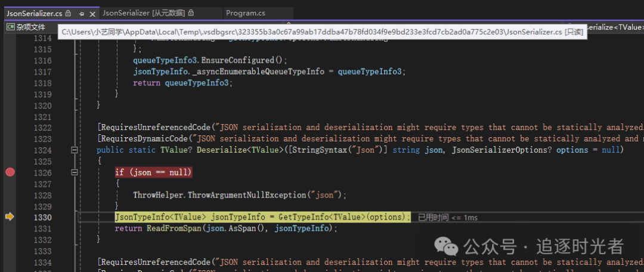Close the JsonSerializer.cs tab
This screenshot has height=272, width=644.
coord(92,13)
